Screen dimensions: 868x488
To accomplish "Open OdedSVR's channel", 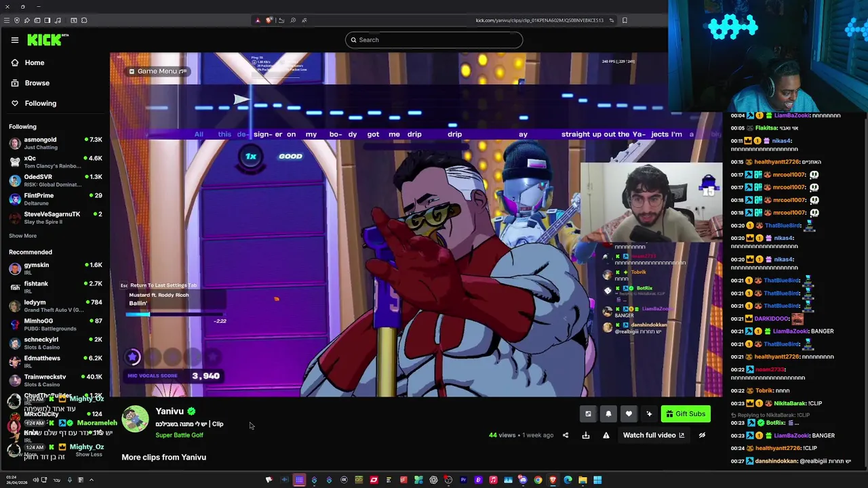I will point(55,180).
